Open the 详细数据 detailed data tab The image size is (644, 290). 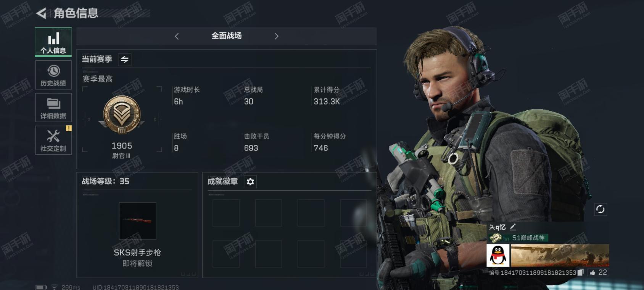(53, 108)
